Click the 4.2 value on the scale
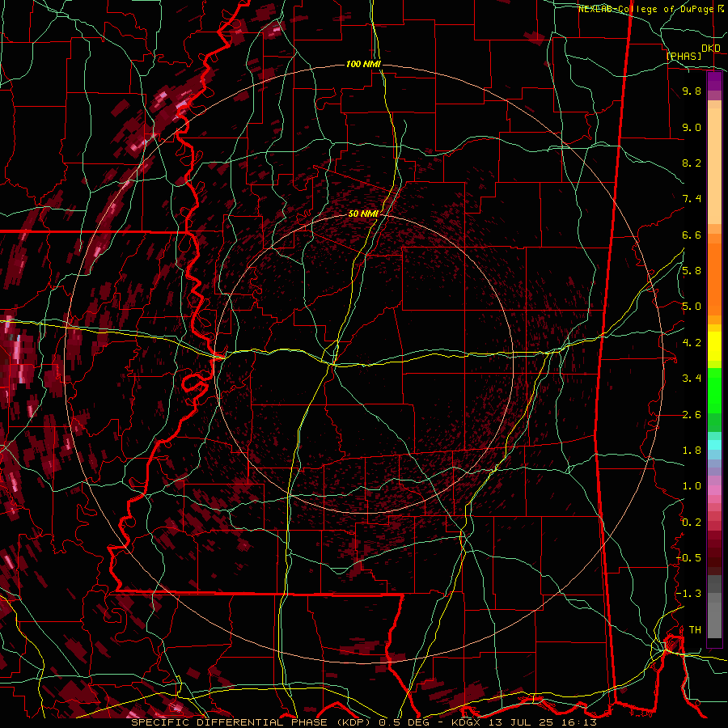 click(692, 343)
